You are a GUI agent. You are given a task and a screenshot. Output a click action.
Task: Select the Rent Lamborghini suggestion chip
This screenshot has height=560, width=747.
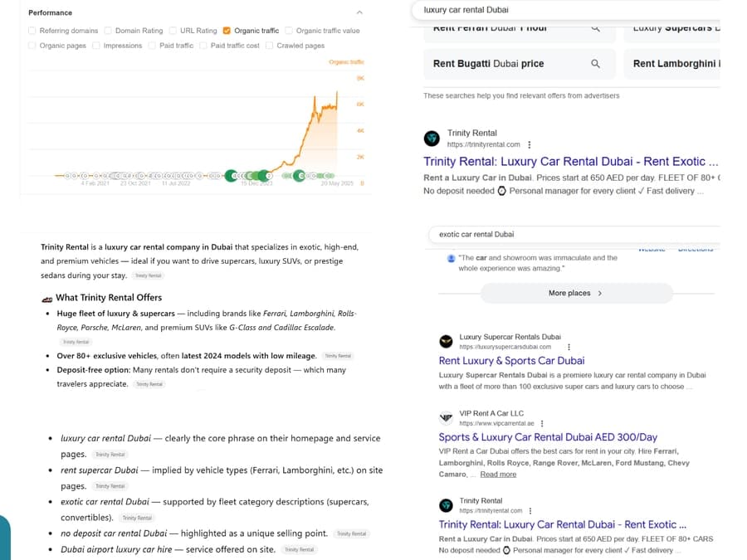(x=672, y=64)
